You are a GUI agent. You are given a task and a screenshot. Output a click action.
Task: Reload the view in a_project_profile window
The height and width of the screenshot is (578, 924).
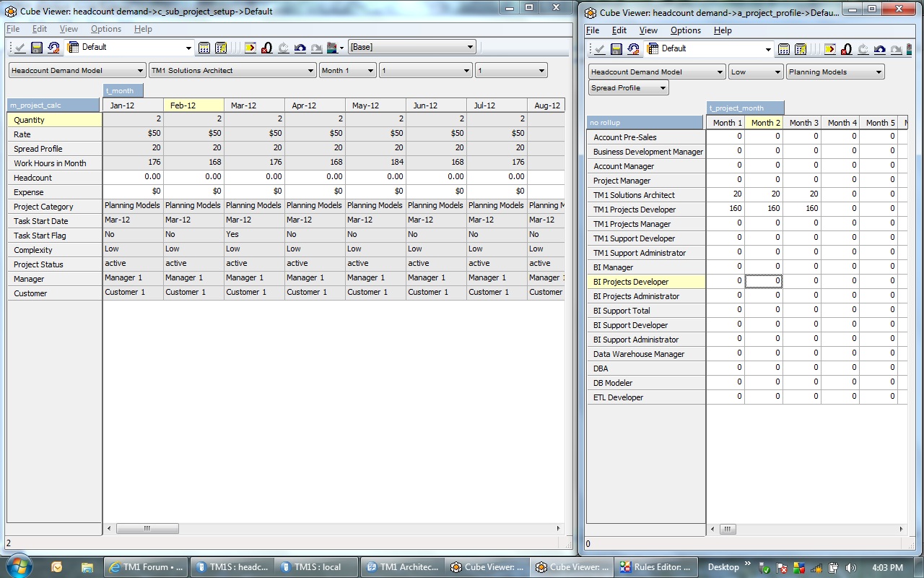[633, 49]
